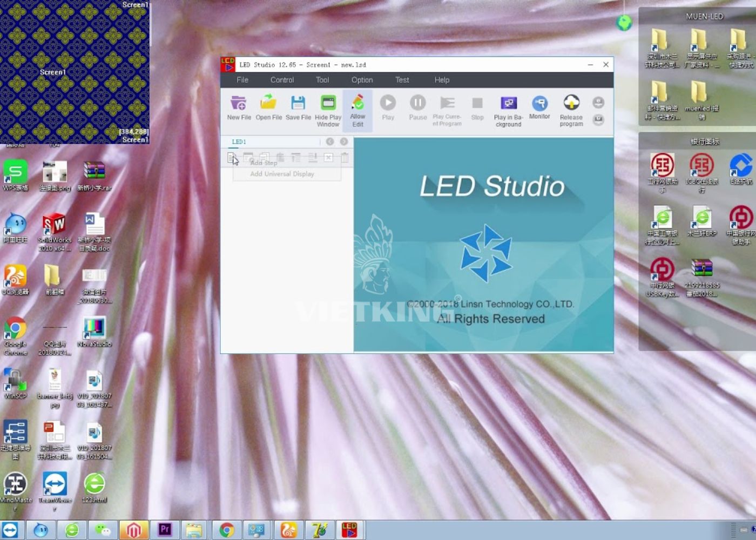Open the Monitor tool
756x540 pixels.
(x=539, y=106)
